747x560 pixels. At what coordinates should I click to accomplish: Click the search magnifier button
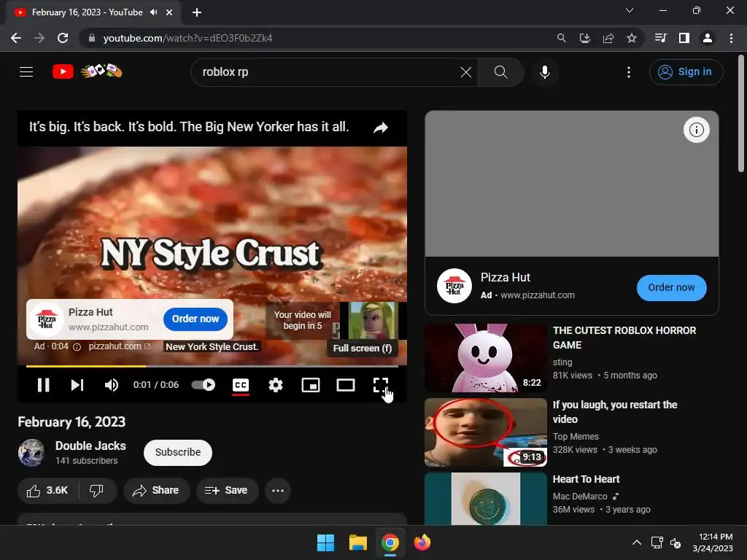click(500, 72)
